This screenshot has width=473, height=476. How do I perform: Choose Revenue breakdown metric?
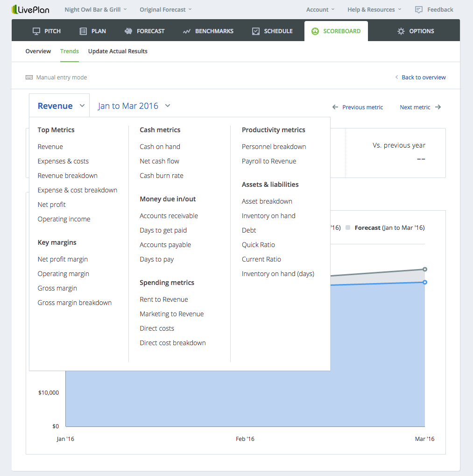68,176
